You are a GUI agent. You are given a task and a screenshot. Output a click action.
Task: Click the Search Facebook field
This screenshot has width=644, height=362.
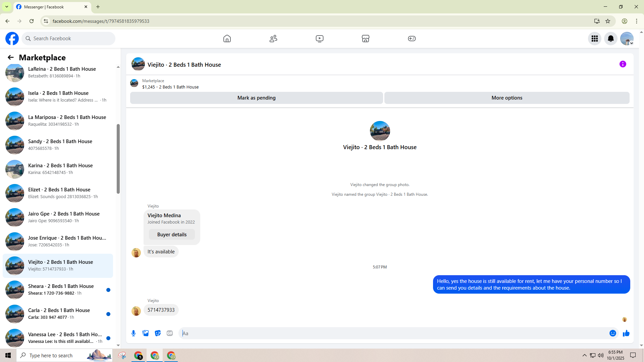click(68, 39)
